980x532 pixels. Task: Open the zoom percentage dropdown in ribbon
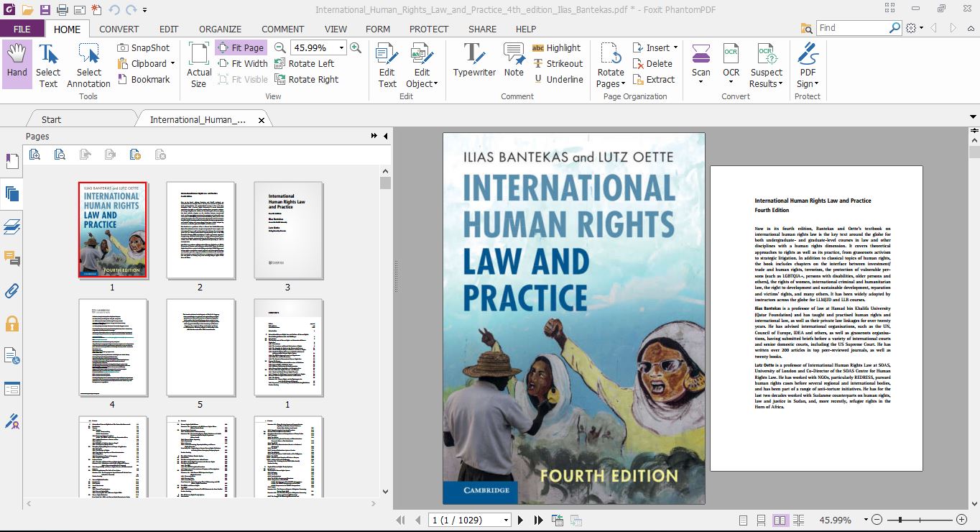coord(341,47)
